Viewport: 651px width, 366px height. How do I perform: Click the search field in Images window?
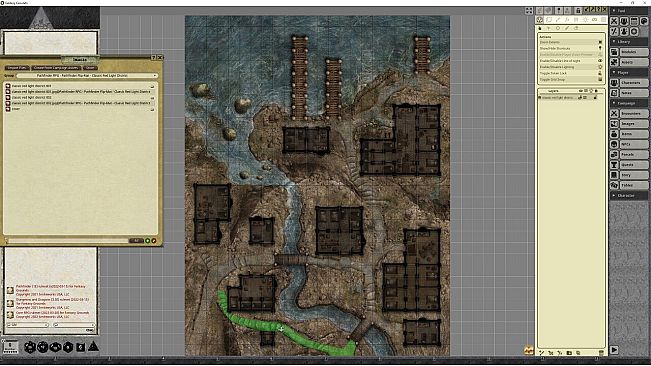[x=68, y=241]
